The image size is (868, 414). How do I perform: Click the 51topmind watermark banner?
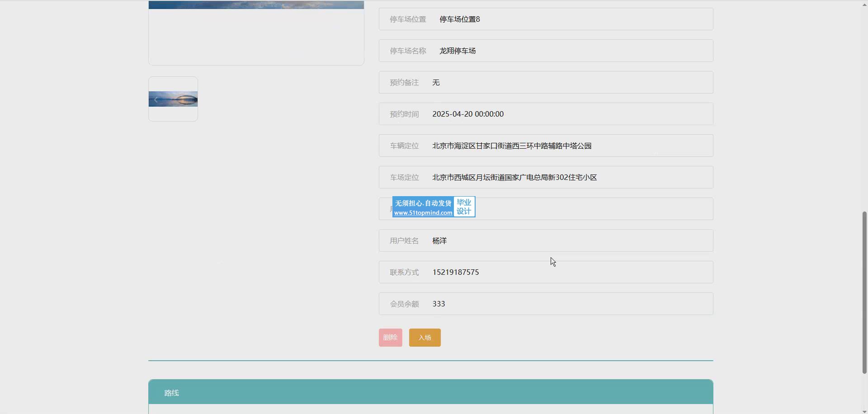[x=433, y=207]
